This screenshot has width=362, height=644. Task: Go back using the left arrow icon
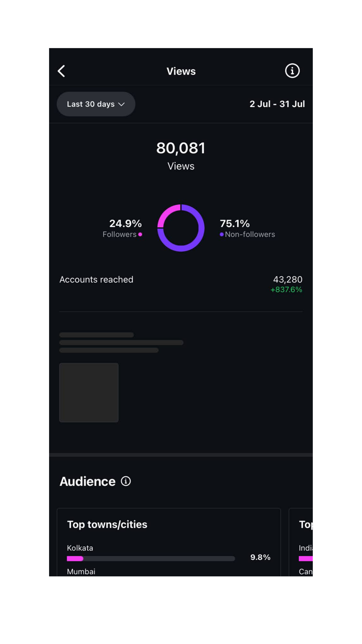click(x=62, y=71)
